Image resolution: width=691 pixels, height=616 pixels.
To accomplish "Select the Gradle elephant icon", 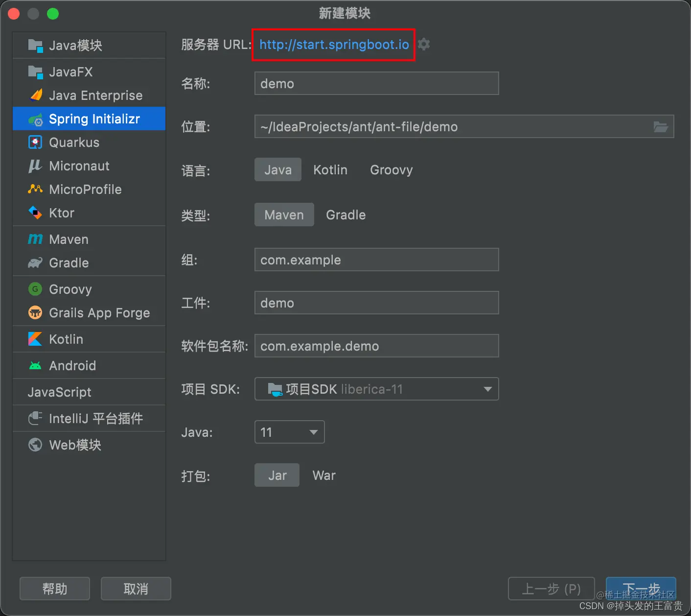I will pos(35,263).
